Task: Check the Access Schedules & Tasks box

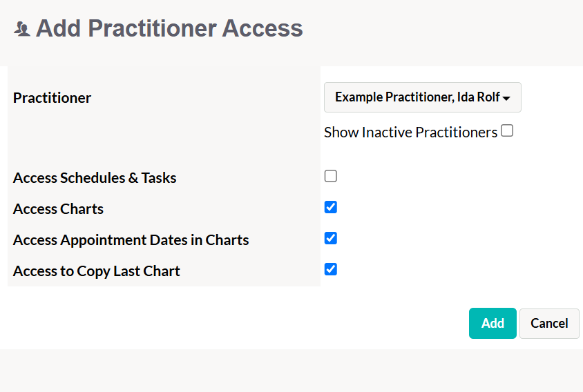Action: point(331,176)
